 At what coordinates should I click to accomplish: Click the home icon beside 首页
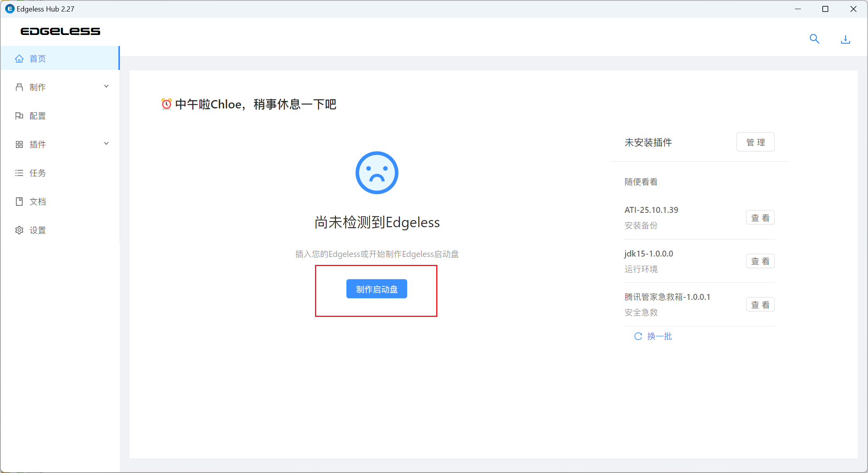(x=19, y=59)
